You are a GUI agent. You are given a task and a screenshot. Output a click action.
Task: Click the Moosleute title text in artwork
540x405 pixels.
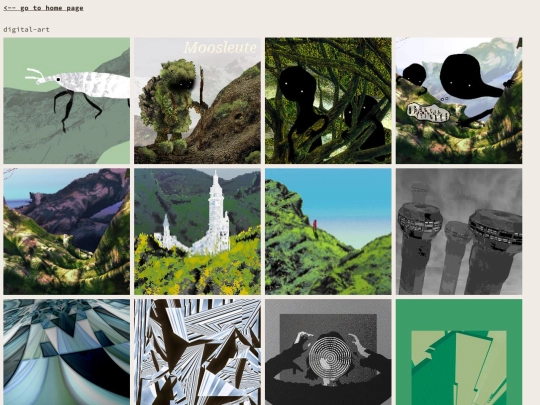point(220,48)
